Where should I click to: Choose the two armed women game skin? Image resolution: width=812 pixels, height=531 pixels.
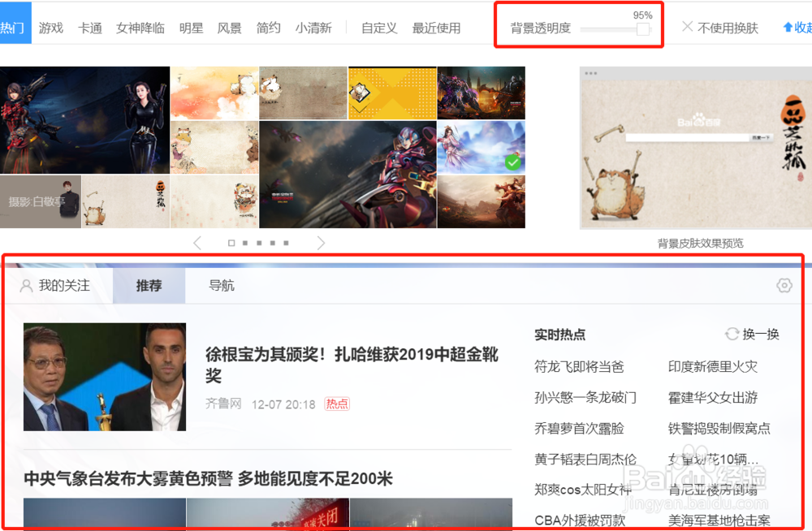click(x=85, y=120)
